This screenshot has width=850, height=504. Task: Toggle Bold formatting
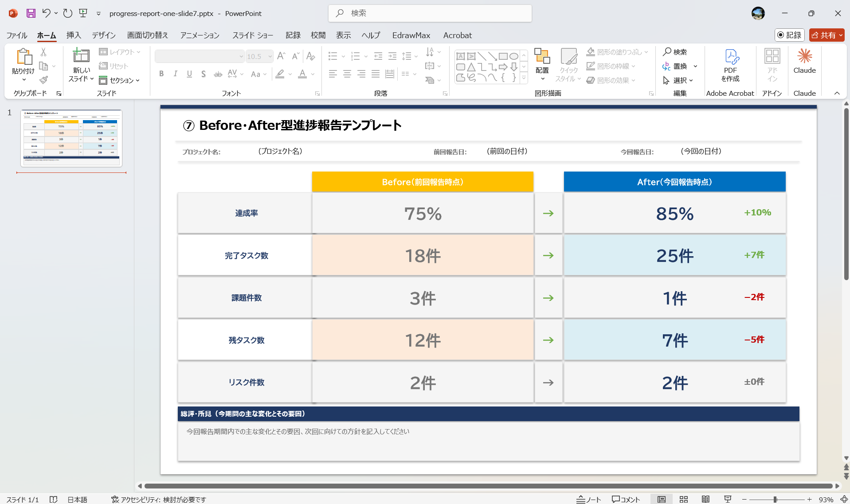161,74
